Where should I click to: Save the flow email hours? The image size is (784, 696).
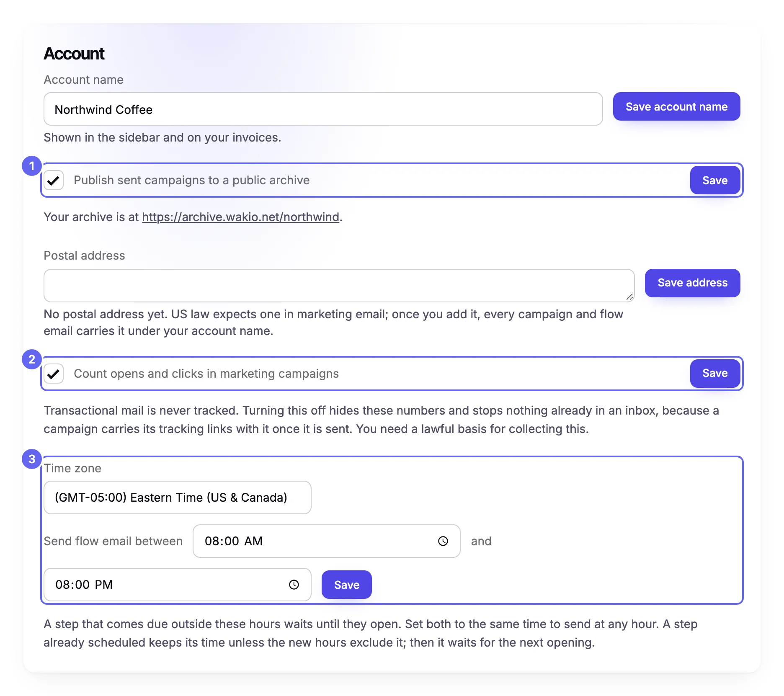coord(346,585)
